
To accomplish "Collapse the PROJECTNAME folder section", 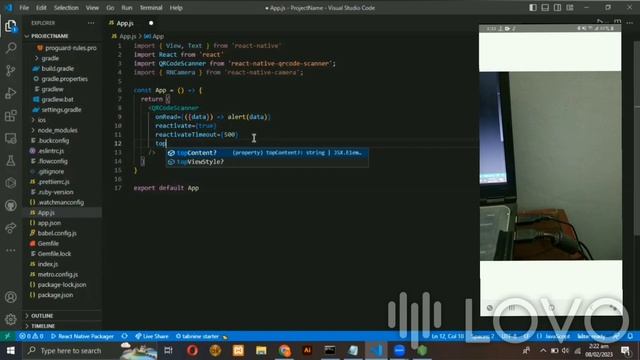I will click(49, 36).
